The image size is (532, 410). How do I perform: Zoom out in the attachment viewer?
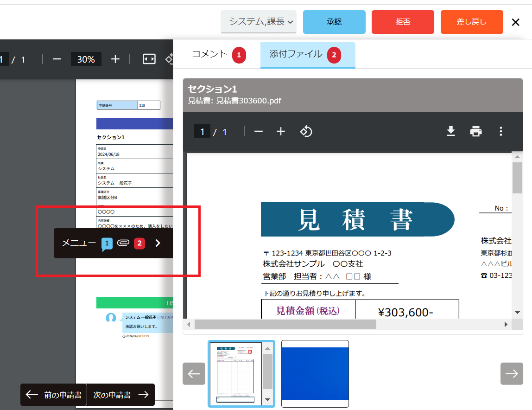(259, 131)
